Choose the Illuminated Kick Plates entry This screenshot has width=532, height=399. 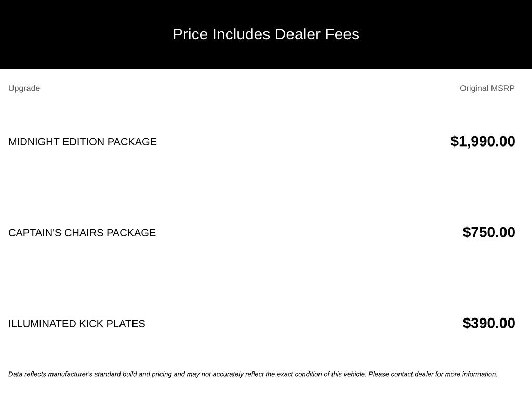(x=77, y=324)
